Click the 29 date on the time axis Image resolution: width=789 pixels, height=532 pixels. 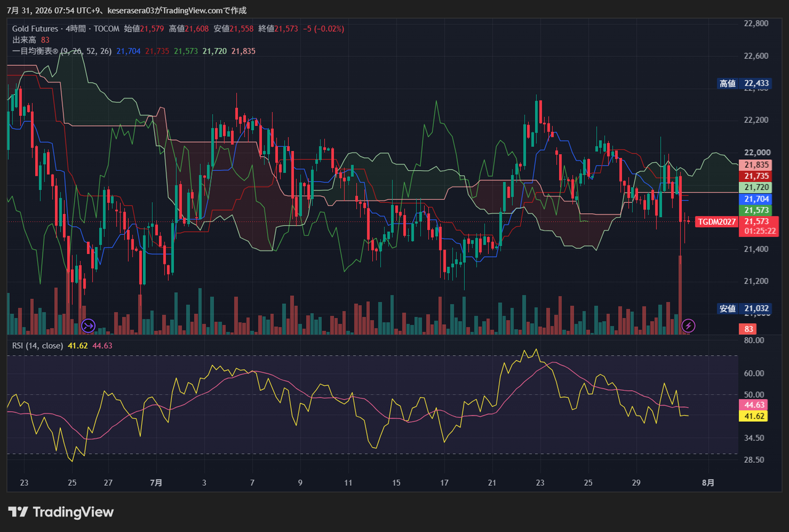(x=636, y=483)
